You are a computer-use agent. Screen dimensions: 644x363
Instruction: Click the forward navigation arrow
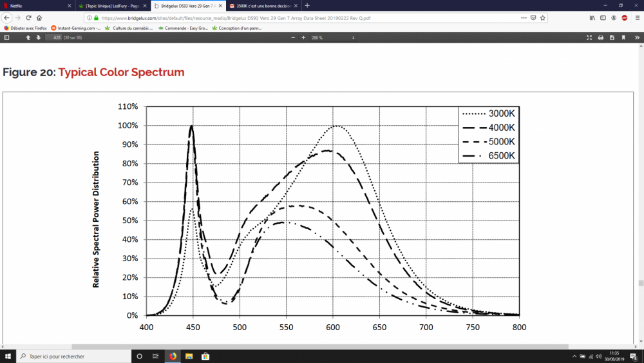17,17
